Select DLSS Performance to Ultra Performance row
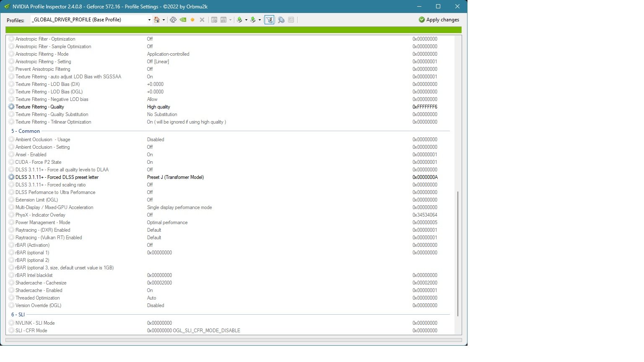 point(230,192)
